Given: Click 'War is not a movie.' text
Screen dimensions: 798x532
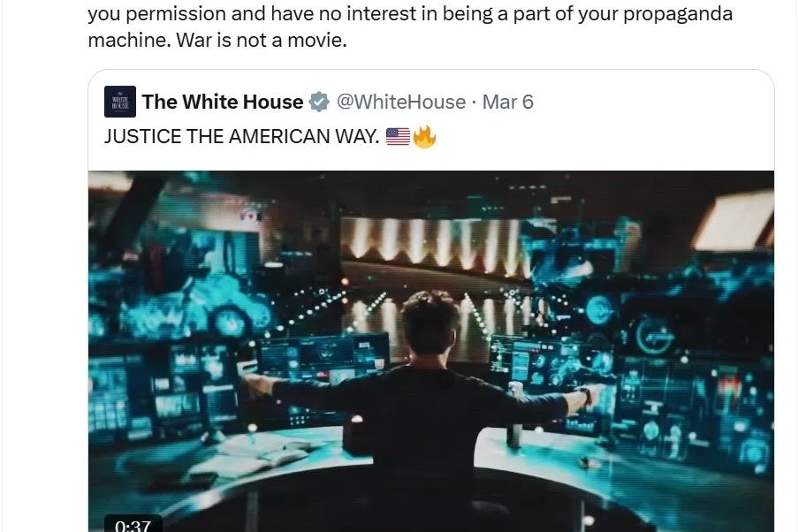Looking at the screenshot, I should click(x=262, y=41).
